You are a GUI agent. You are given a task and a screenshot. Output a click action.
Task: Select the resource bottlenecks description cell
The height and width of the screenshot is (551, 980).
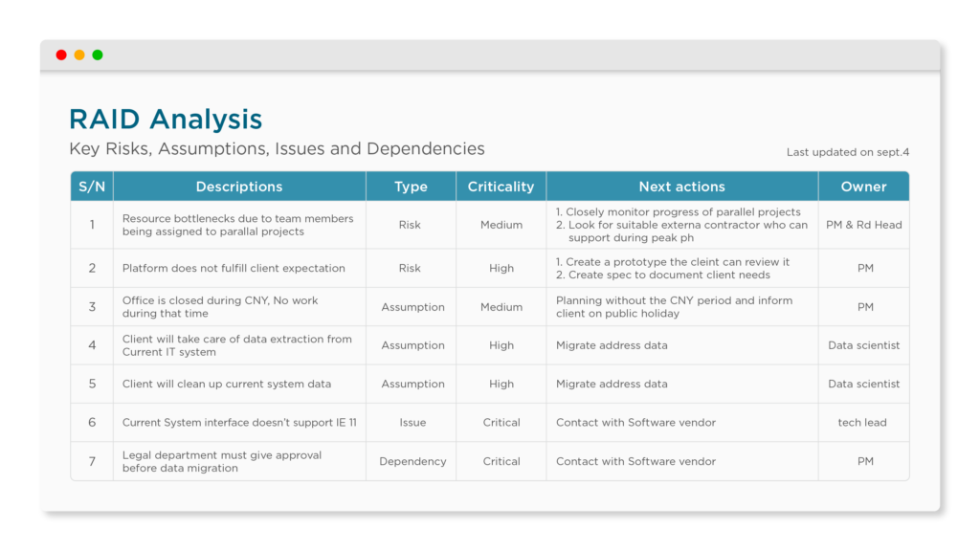click(239, 225)
